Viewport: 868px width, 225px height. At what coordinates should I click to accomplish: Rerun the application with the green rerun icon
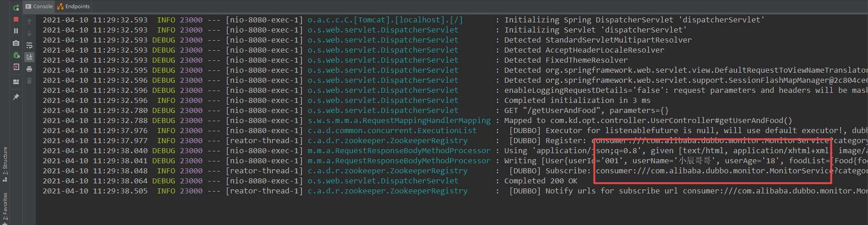click(x=16, y=7)
